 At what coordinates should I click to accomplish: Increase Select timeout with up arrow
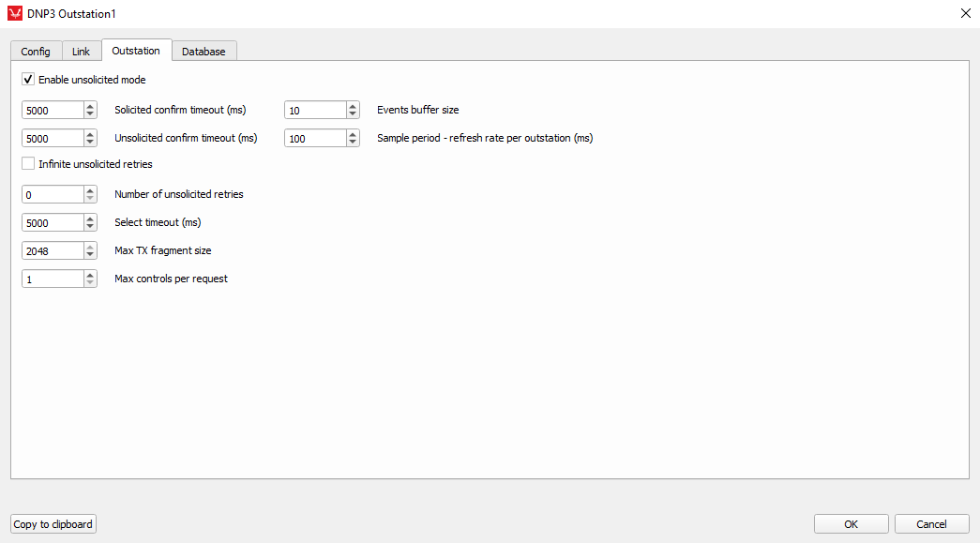point(90,219)
